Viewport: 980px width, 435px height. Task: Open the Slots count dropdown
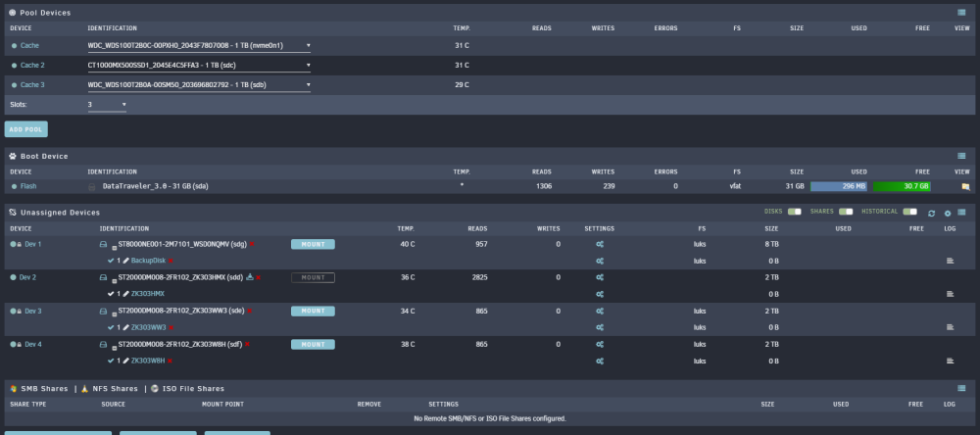[x=107, y=105]
